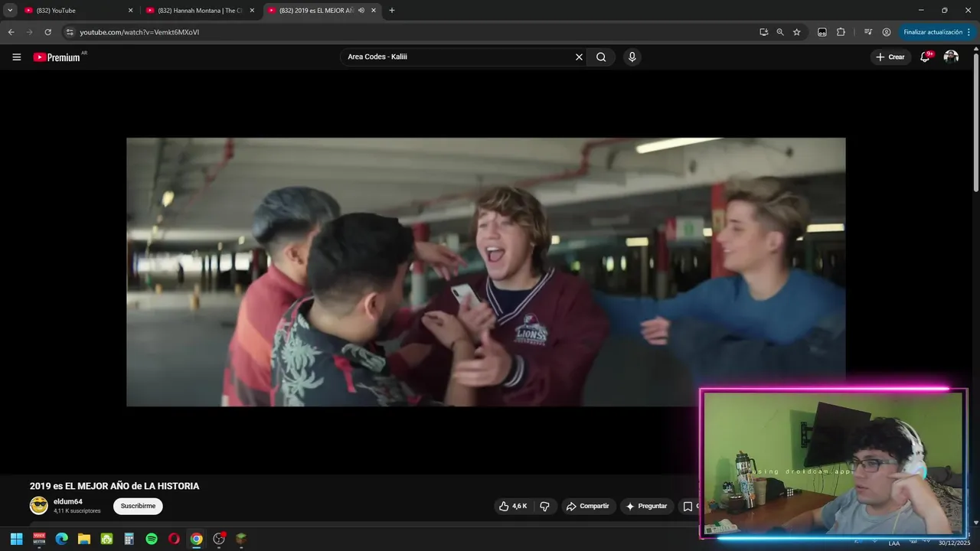Open YouTube notifications bell
The image size is (980, 551).
coord(925,57)
